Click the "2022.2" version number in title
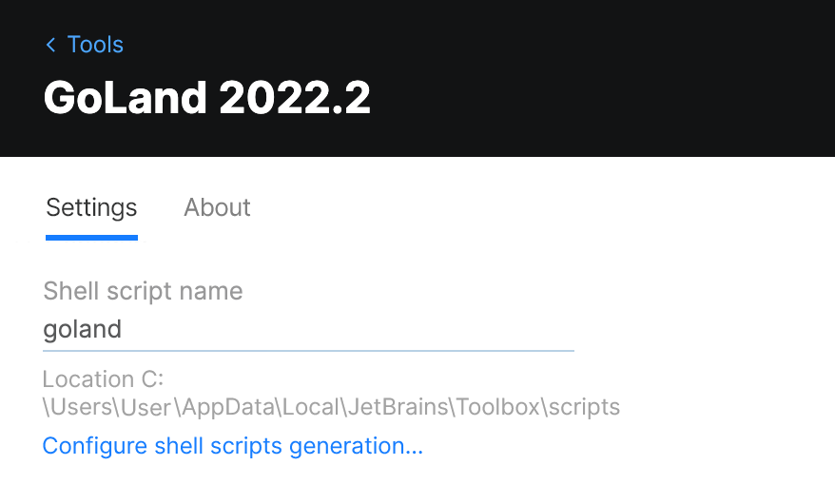Image resolution: width=835 pixels, height=504 pixels. coord(295,98)
